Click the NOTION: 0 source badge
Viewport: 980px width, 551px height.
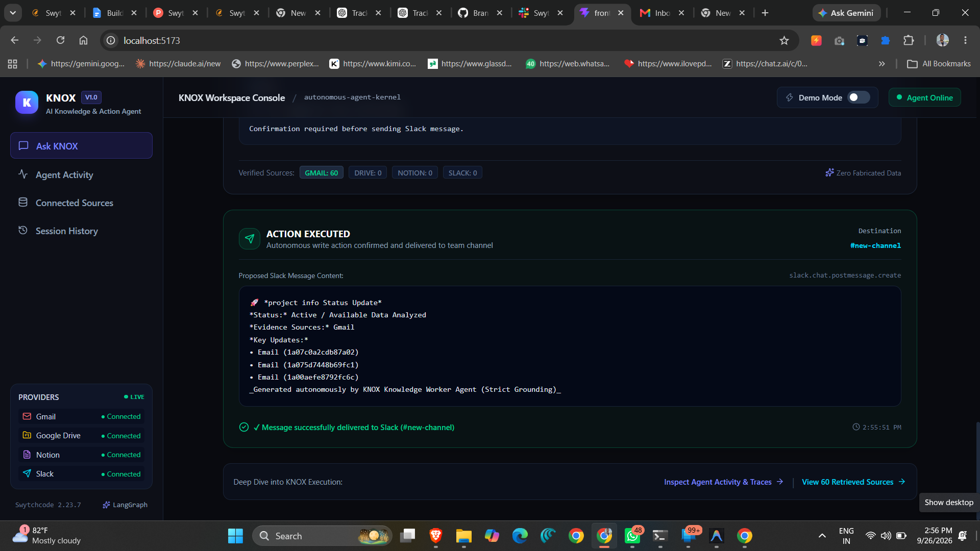tap(414, 173)
